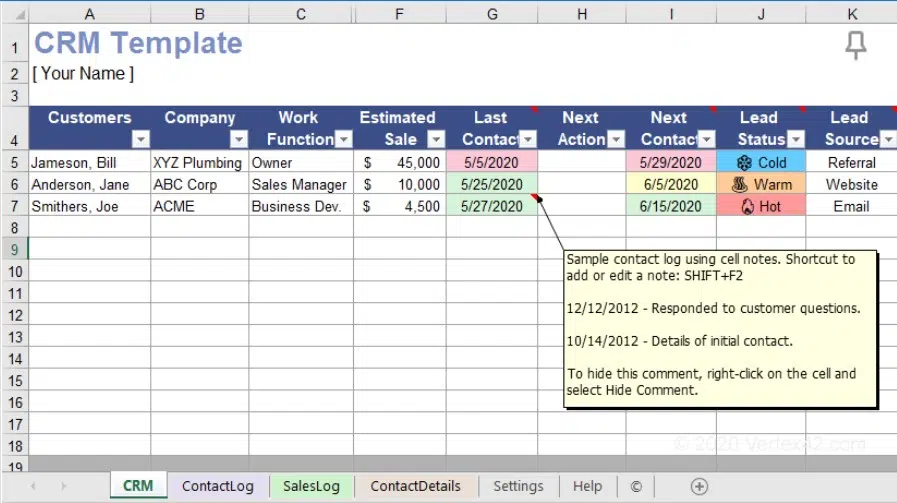This screenshot has width=897, height=503.
Task: Select the last contact date 5/5/2020
Action: pyautogui.click(x=492, y=163)
